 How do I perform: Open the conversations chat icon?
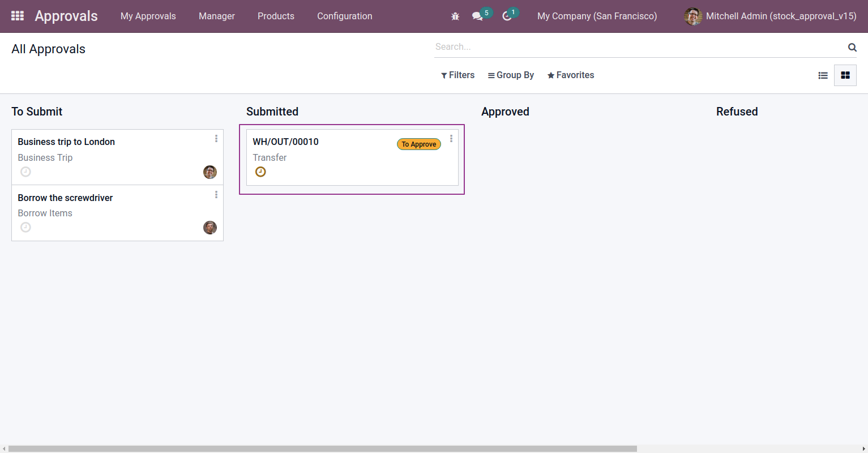coord(477,16)
